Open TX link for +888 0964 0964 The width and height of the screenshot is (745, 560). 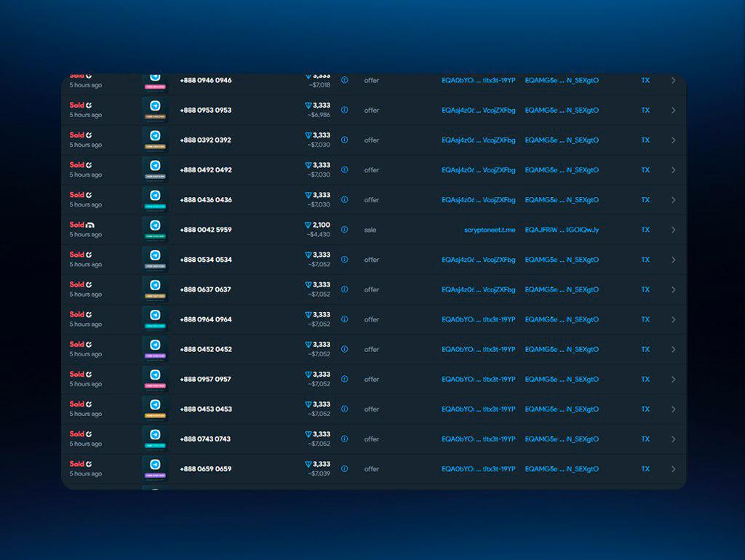(645, 319)
